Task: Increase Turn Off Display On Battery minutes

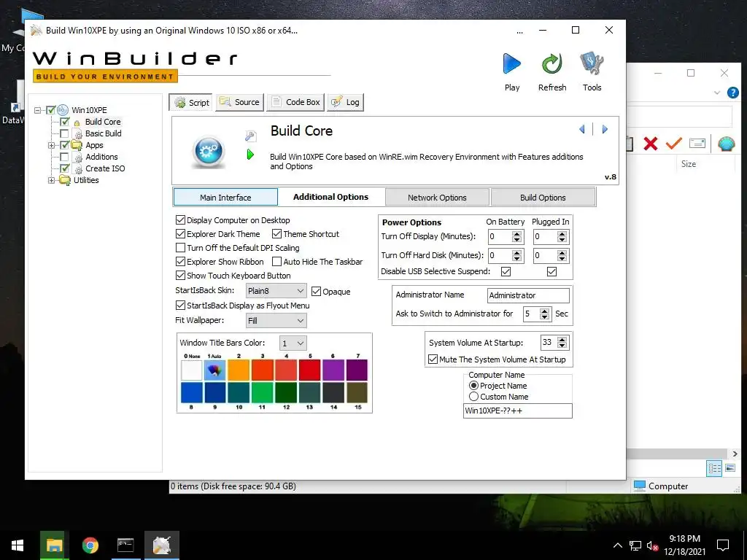Action: click(x=517, y=233)
